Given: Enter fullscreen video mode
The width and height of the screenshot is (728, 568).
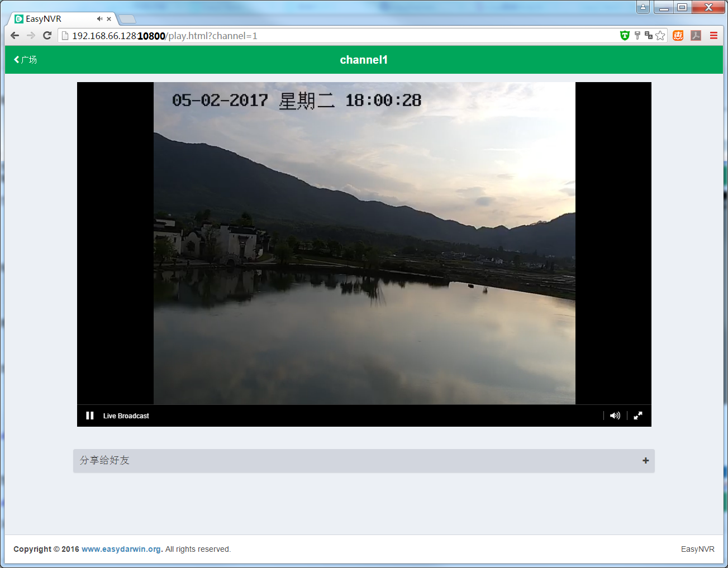Looking at the screenshot, I should pyautogui.click(x=638, y=416).
